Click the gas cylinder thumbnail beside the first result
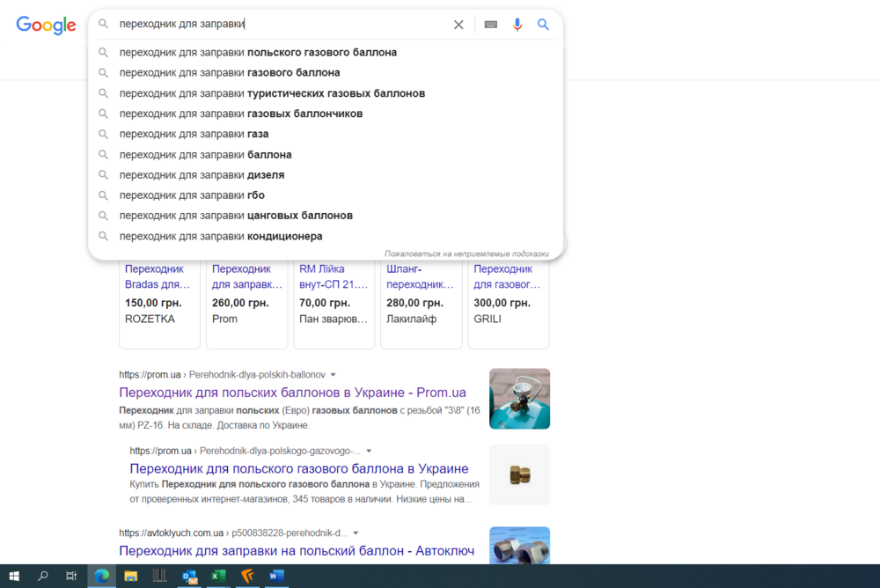Screen dimensions: 880x588 pyautogui.click(x=519, y=399)
